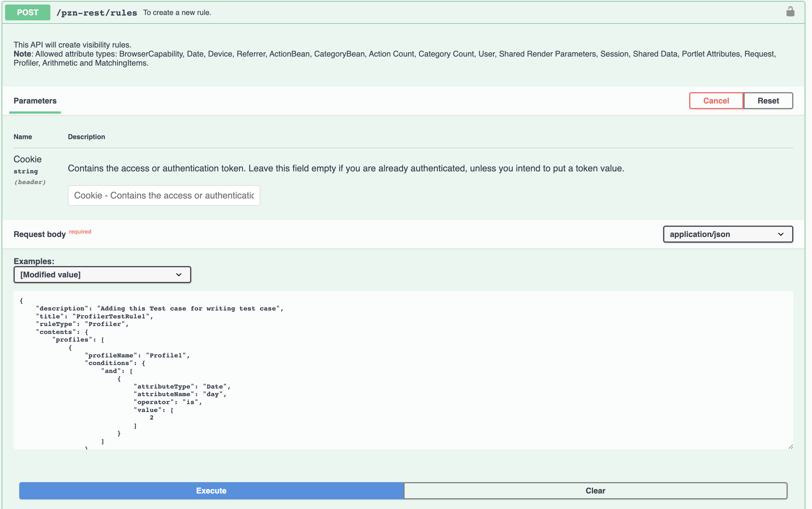The height and width of the screenshot is (509, 812).
Task: Click the Cookie header input field
Action: tap(164, 195)
